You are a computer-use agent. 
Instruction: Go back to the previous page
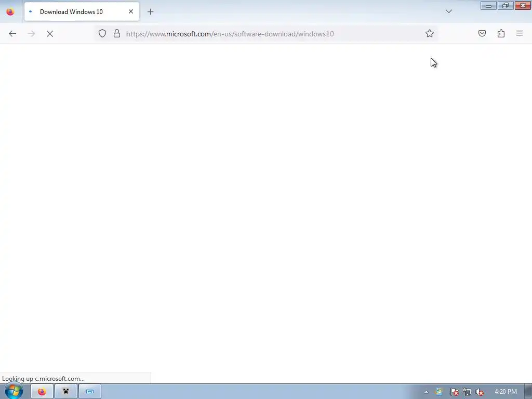coord(12,34)
